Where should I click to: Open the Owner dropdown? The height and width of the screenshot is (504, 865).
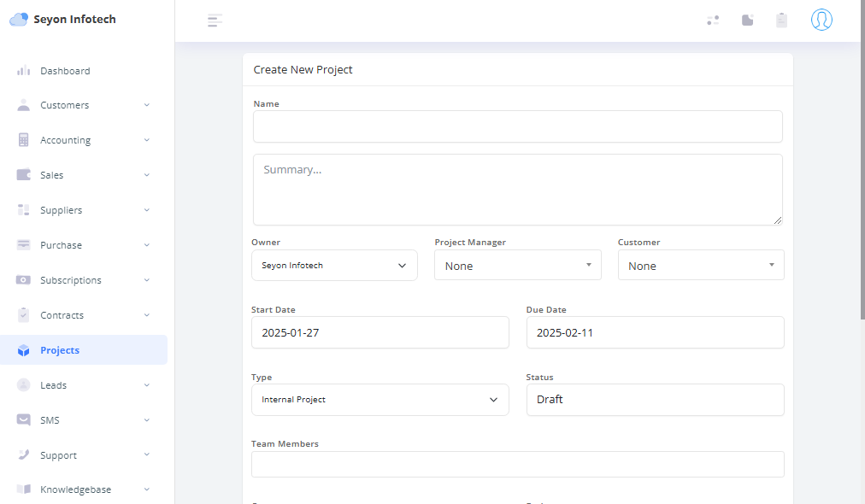[334, 266]
